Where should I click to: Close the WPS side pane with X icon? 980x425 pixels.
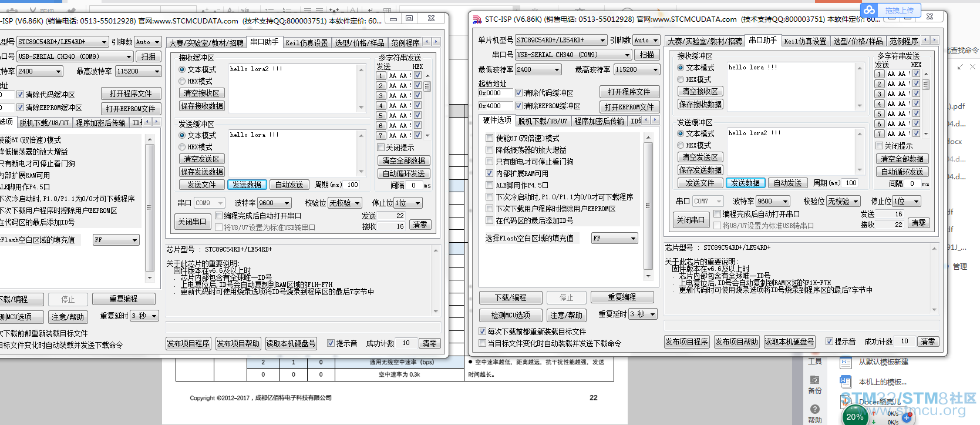(972, 67)
